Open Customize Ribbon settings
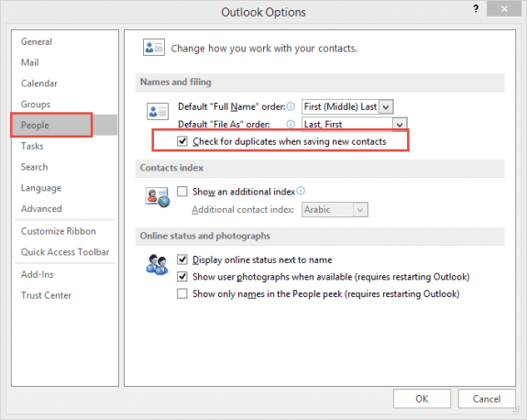 point(58,231)
